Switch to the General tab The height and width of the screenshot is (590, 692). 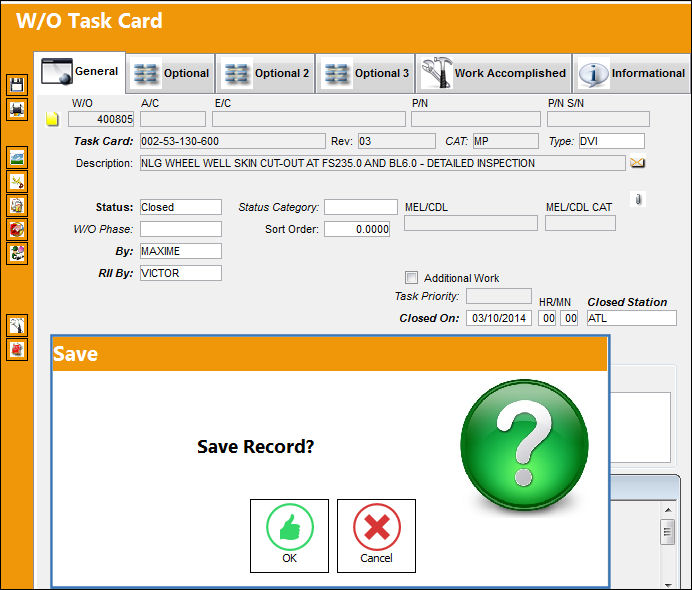[x=80, y=72]
